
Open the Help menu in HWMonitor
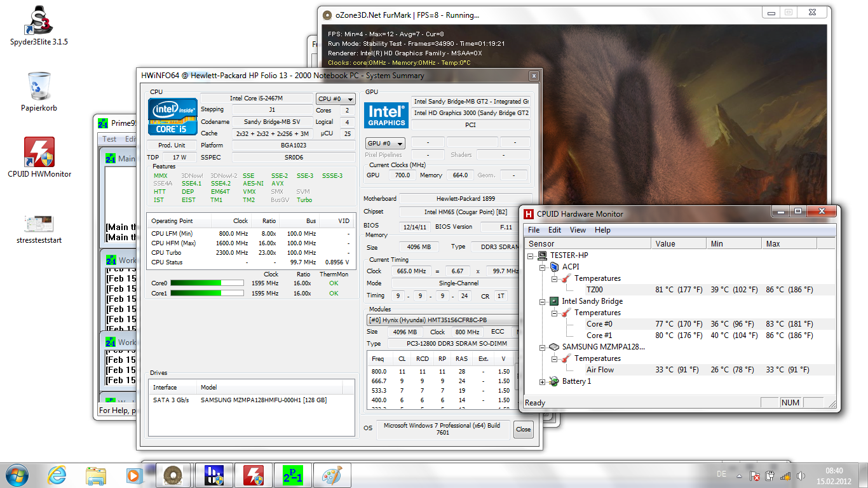click(602, 230)
